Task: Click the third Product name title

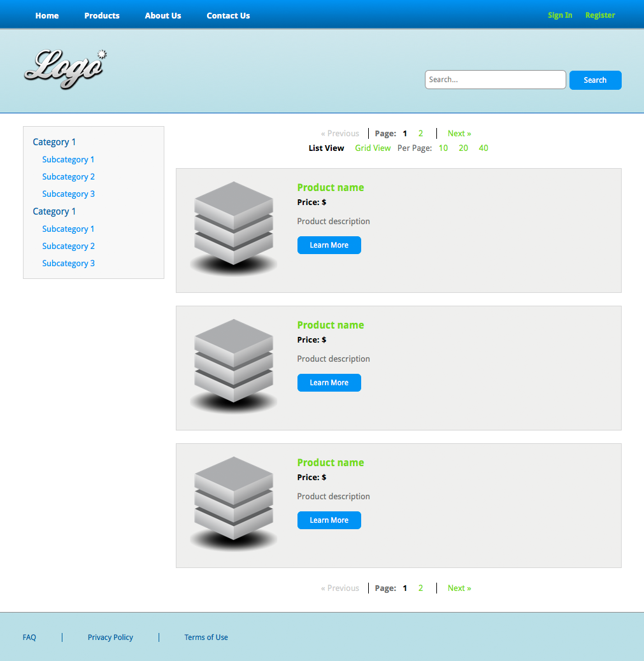Action: coord(330,462)
